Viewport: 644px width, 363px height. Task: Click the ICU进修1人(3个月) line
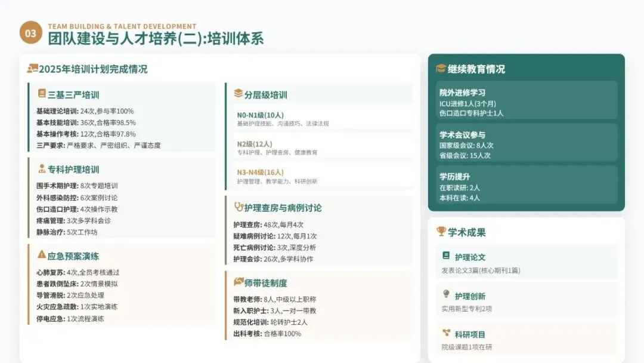click(x=468, y=104)
